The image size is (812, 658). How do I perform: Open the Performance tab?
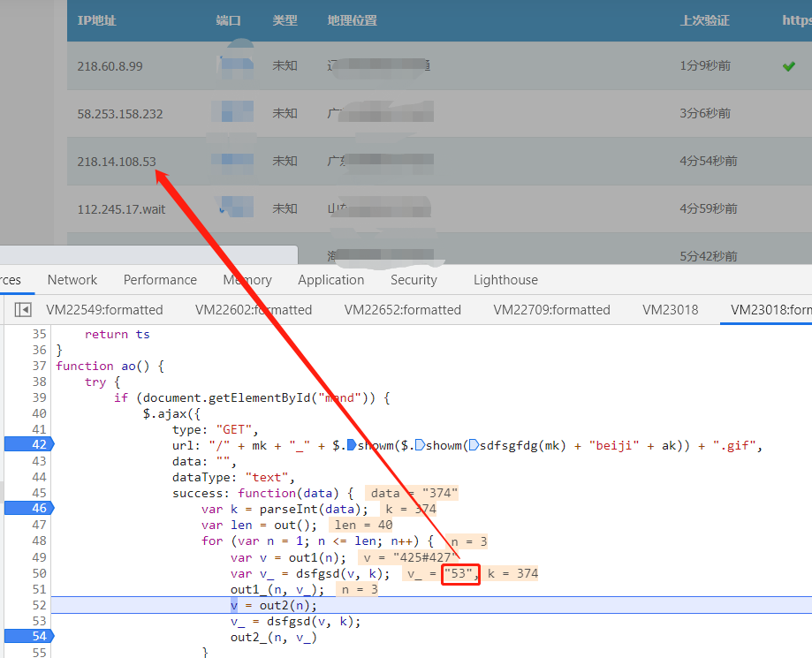(160, 280)
